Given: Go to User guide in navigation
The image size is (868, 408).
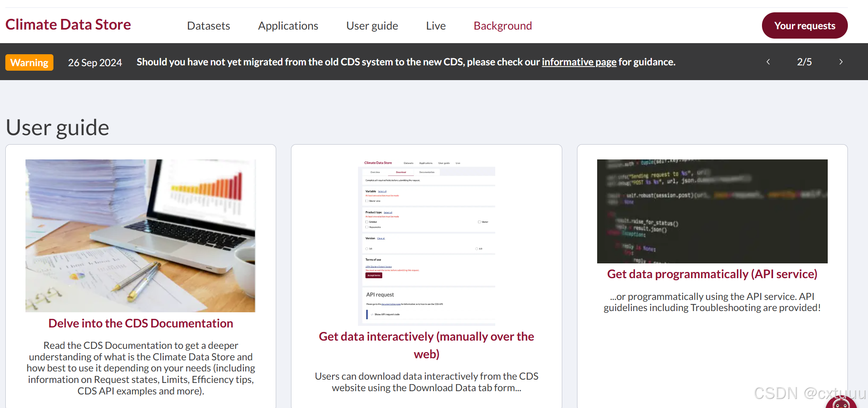Looking at the screenshot, I should tap(372, 26).
